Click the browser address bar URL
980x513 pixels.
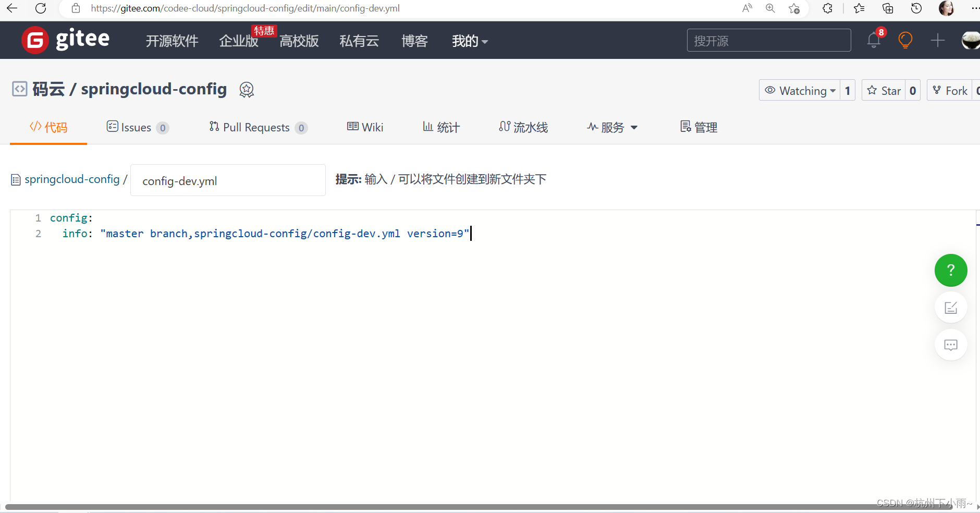click(x=245, y=8)
